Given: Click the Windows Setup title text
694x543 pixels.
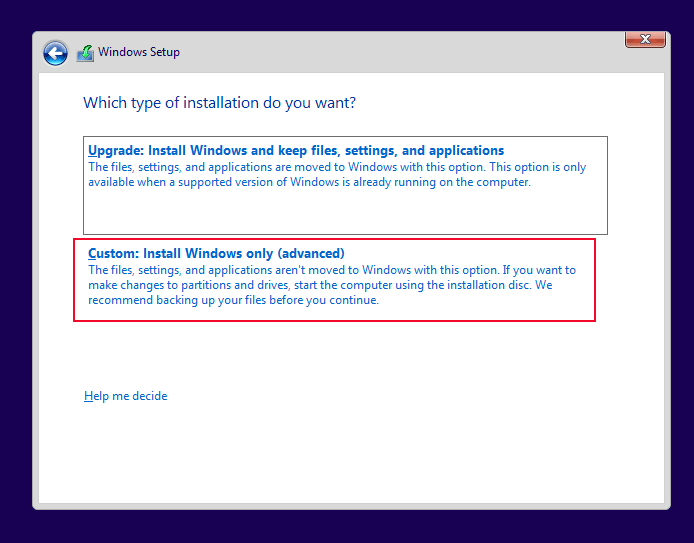Looking at the screenshot, I should pyautogui.click(x=139, y=52).
